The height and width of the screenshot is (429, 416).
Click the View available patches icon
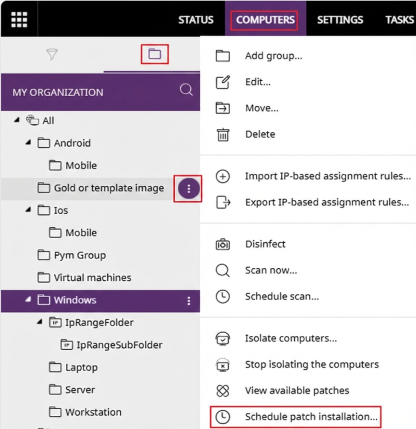(223, 390)
